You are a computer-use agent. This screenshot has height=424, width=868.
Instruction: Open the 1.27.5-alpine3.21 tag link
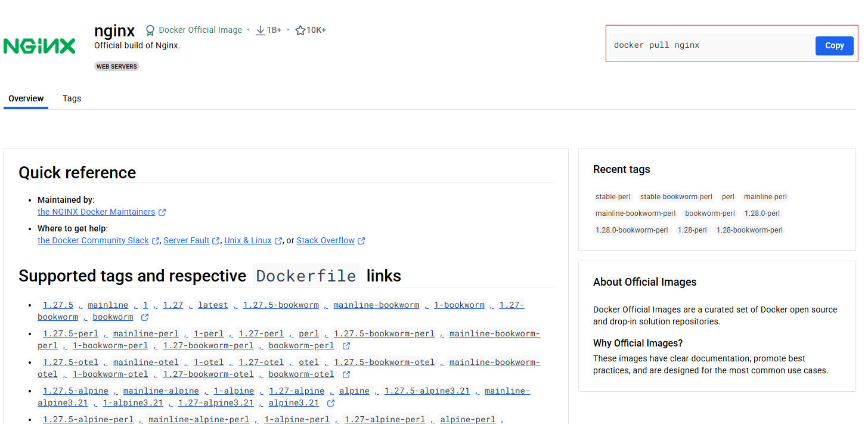tap(427, 391)
